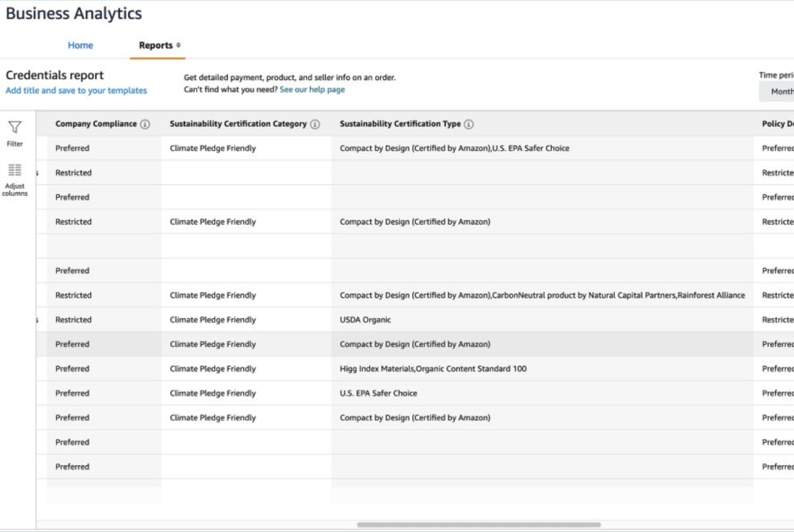Select the Reports tab
Viewport: 794px width, 532px height.
tap(155, 45)
